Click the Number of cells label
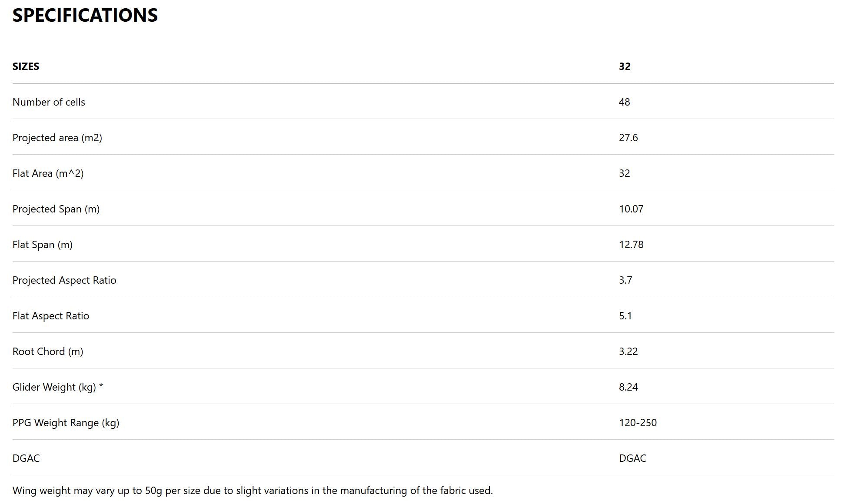This screenshot has height=504, width=848. point(49,102)
